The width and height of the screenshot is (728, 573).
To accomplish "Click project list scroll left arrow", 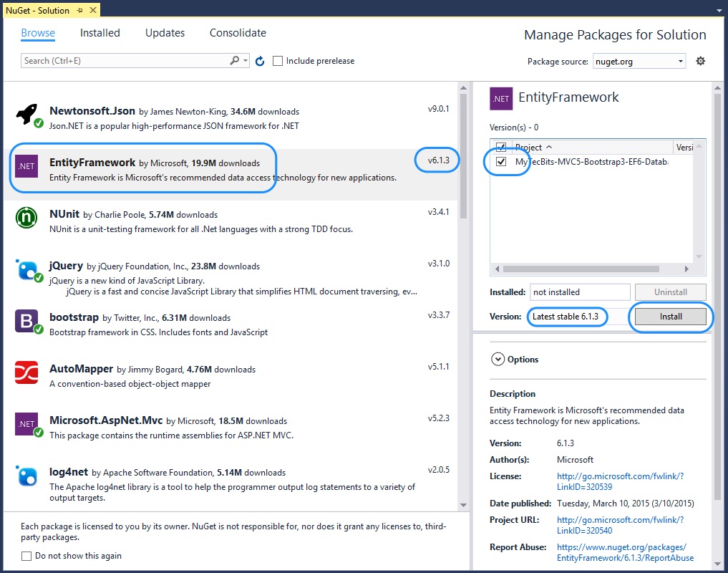I will pos(498,269).
